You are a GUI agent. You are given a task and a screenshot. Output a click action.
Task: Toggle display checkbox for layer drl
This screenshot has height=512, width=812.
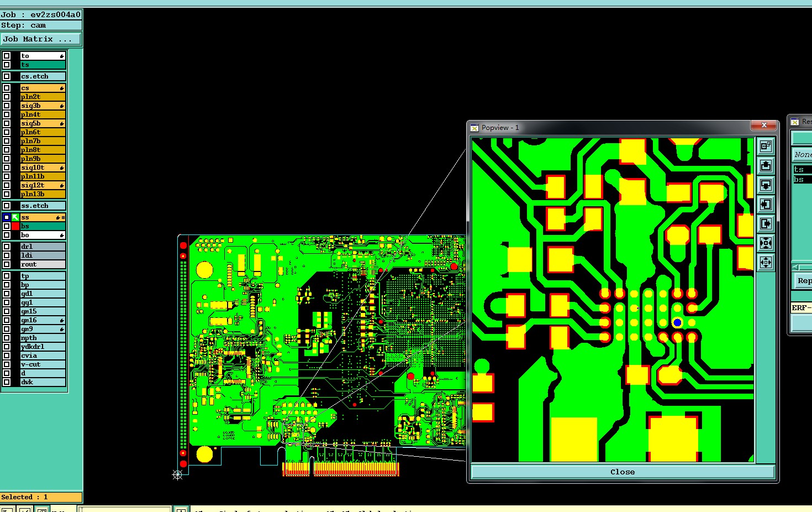click(x=7, y=247)
